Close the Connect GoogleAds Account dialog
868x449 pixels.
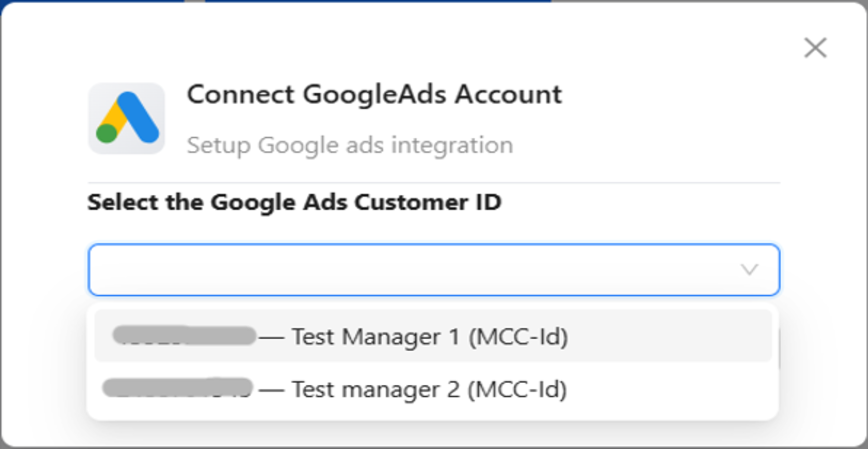click(815, 48)
